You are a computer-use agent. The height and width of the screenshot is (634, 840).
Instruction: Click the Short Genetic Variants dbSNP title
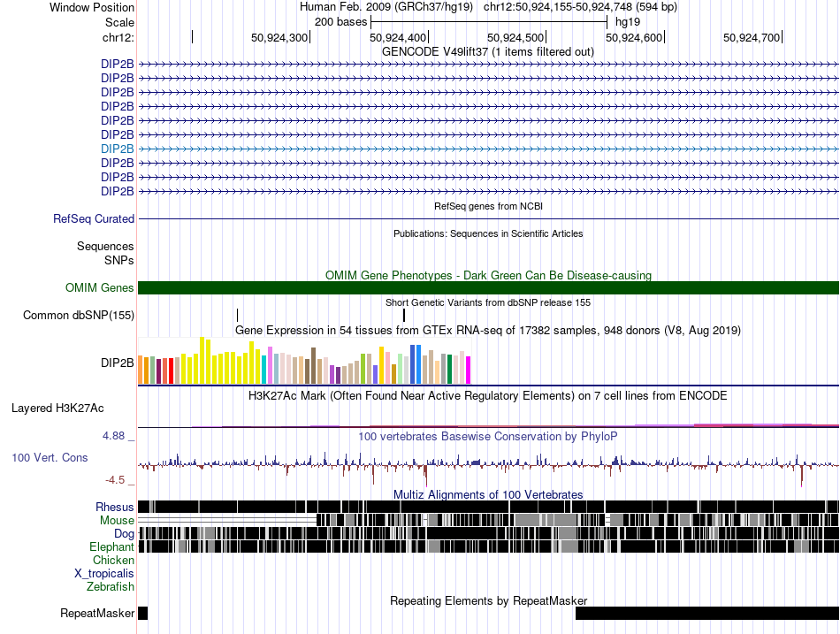pos(488,302)
